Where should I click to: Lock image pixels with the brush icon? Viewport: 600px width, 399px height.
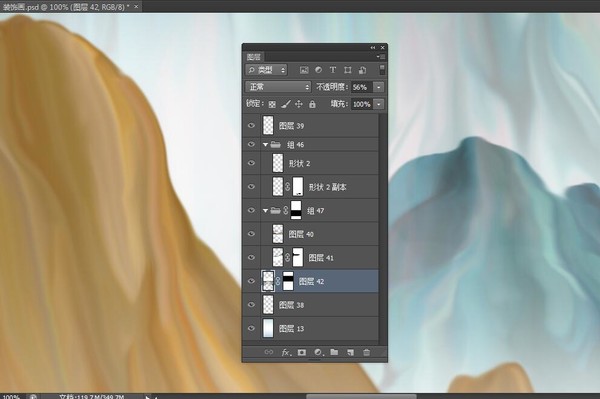(286, 104)
